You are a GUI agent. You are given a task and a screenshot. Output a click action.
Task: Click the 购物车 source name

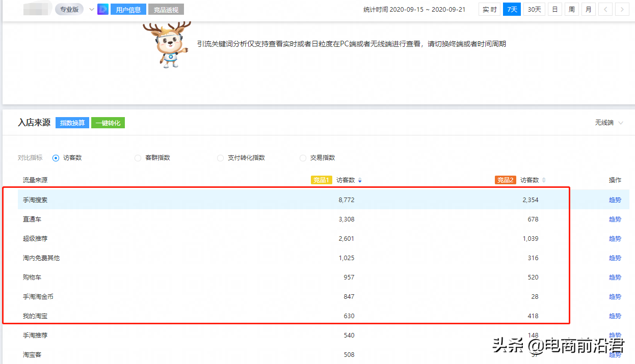tap(32, 277)
